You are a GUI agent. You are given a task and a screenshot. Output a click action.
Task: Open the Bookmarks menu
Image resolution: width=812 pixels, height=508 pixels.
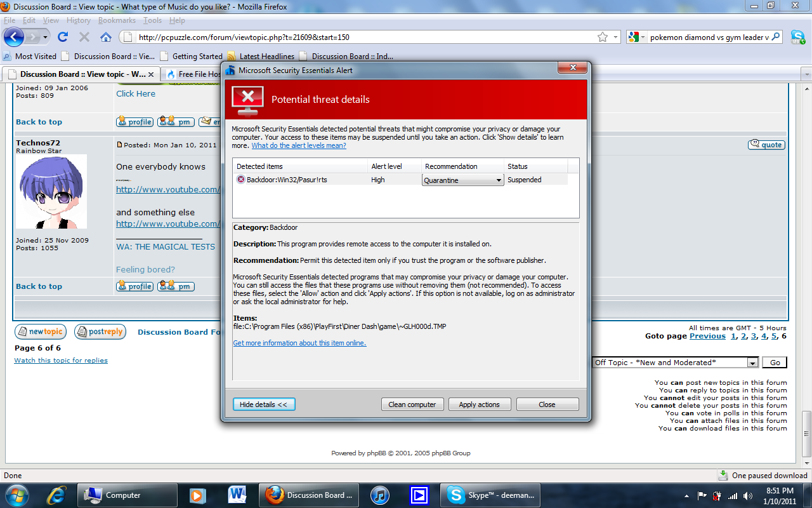[x=117, y=20]
